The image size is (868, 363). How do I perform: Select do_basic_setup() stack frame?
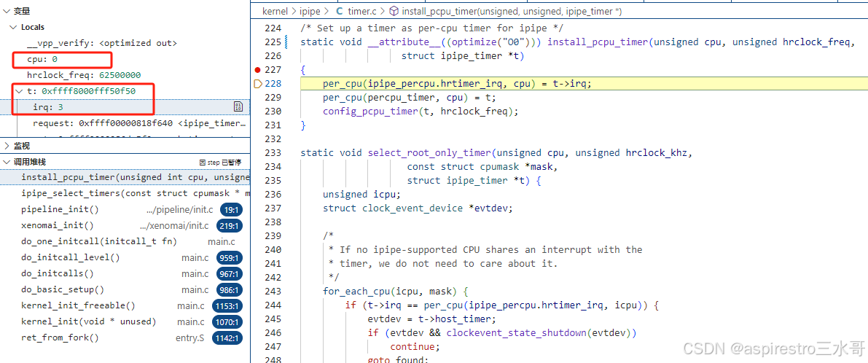[x=125, y=289]
